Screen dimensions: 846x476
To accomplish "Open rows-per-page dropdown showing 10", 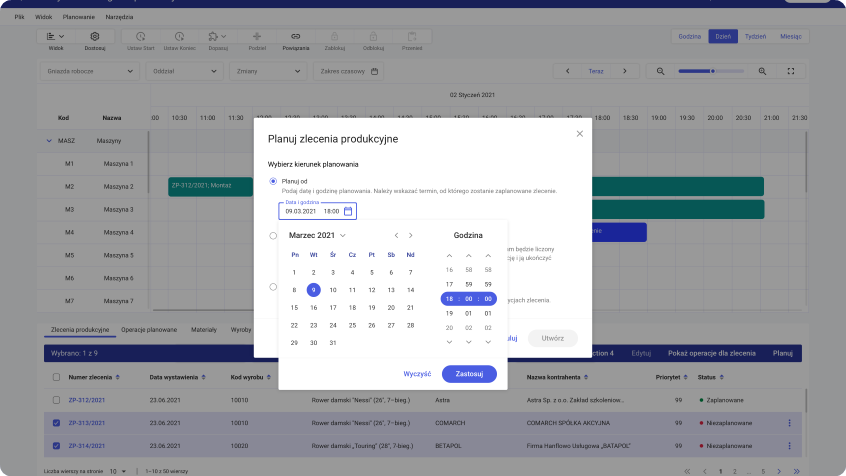I will 118,471.
